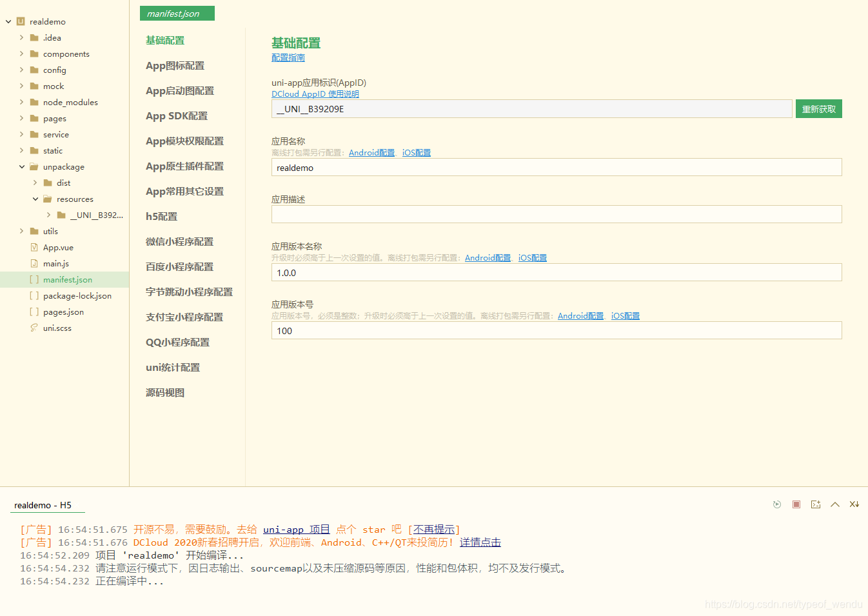Expand the service folder arrow
Image resolution: width=868 pixels, height=616 pixels.
pyautogui.click(x=21, y=134)
